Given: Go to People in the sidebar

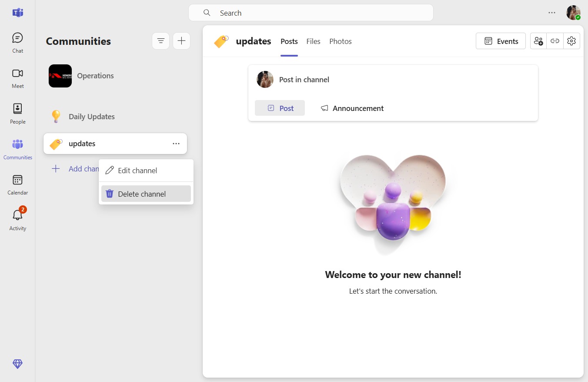Looking at the screenshot, I should pyautogui.click(x=17, y=114).
